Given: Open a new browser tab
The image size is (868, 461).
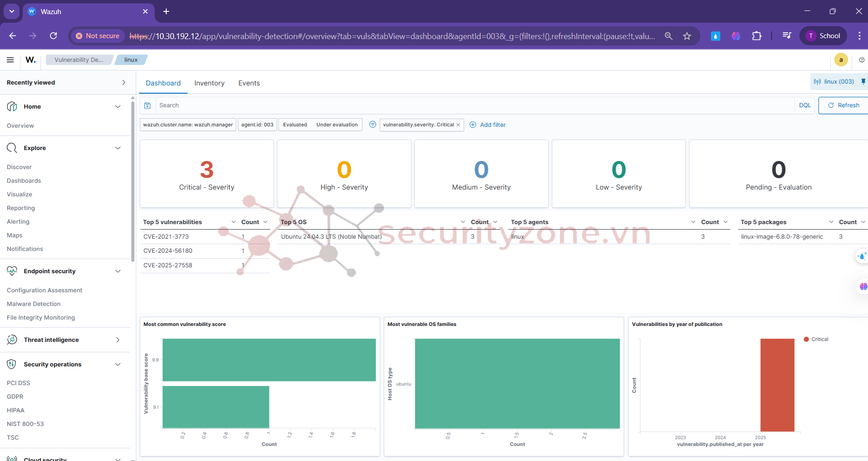Looking at the screenshot, I should pos(166,11).
